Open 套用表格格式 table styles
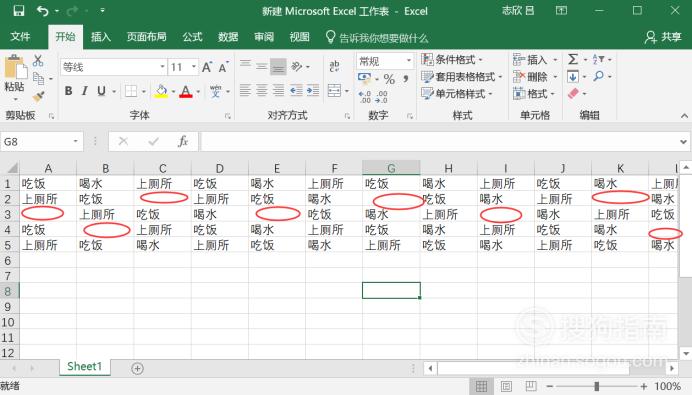The height and width of the screenshot is (395, 692). click(x=462, y=76)
